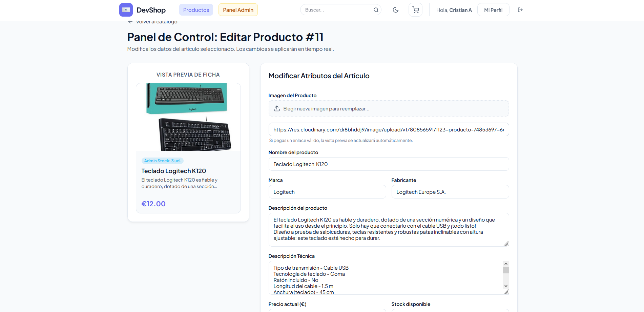Open the Panel Admin tab
The width and height of the screenshot is (644, 312).
coord(238,10)
